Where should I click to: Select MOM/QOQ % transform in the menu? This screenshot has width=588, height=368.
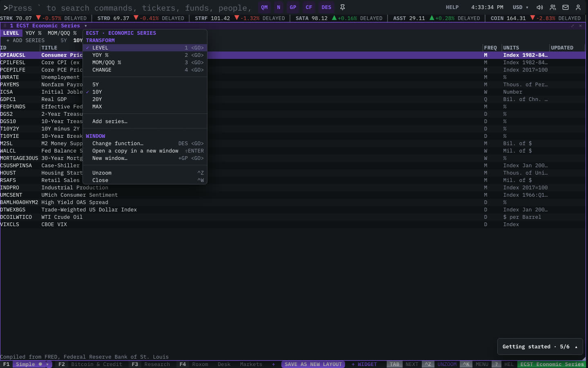click(145, 63)
